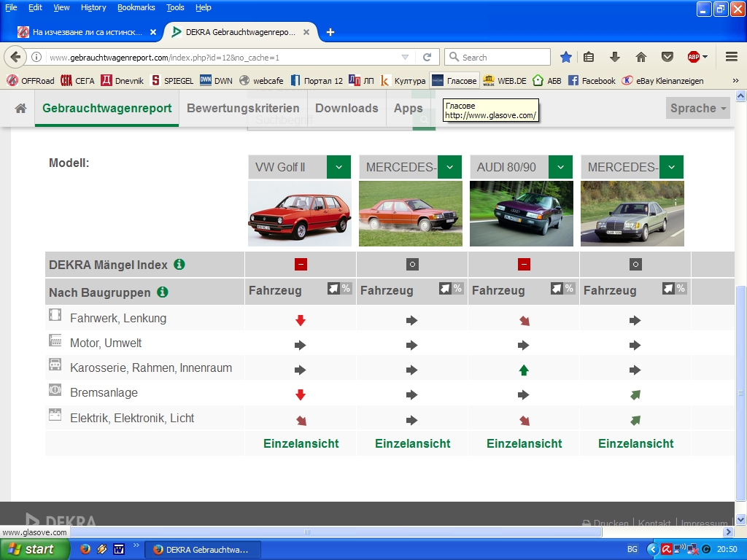
Task: Click the bookmark star icon
Action: [x=565, y=57]
